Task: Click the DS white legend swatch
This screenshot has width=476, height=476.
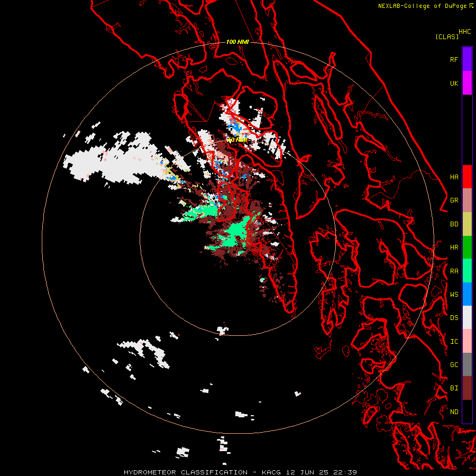Action: tap(467, 317)
